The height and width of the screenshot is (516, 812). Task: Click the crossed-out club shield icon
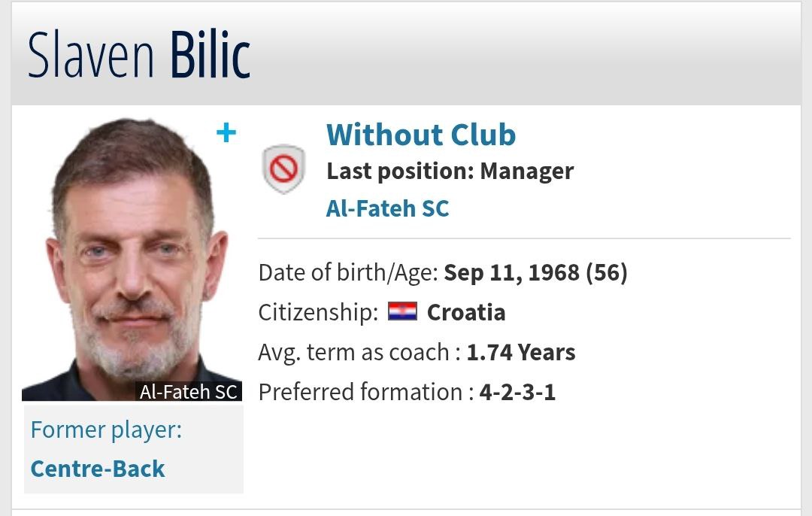(x=283, y=169)
